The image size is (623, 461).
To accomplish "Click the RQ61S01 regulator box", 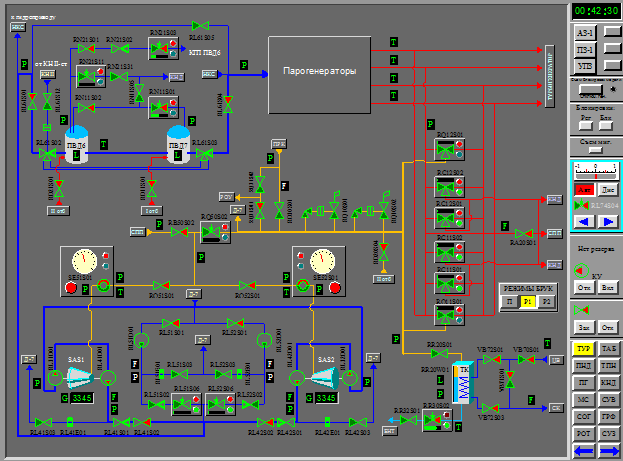I will pos(449,315).
